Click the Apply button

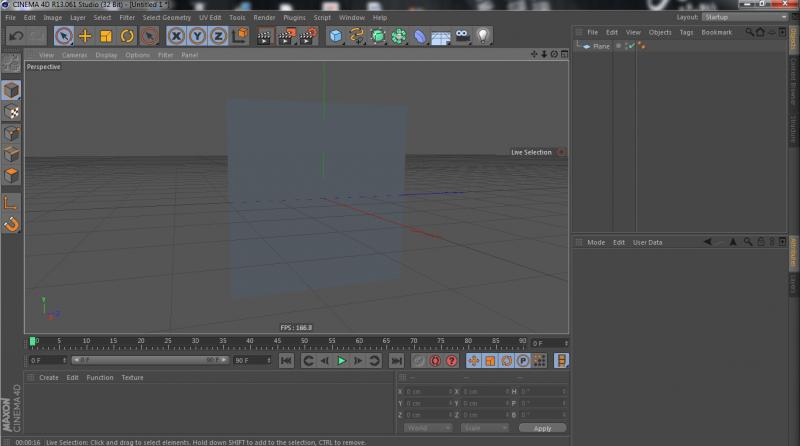pyautogui.click(x=542, y=428)
